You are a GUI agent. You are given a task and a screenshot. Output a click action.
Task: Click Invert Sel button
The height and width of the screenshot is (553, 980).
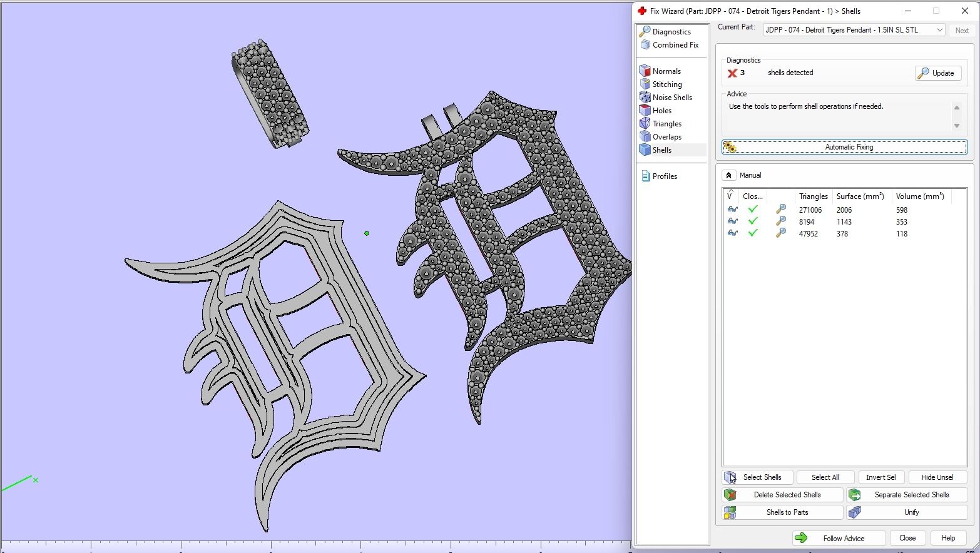pyautogui.click(x=880, y=477)
